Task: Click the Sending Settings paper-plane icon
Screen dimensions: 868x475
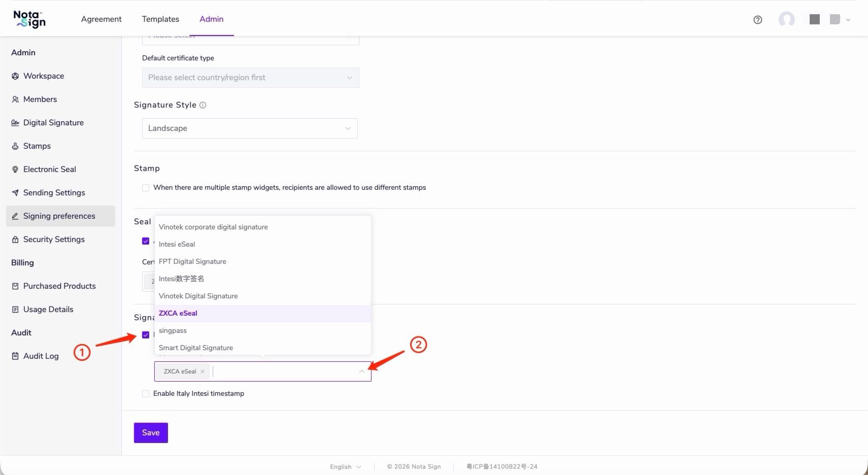Action: pos(15,193)
